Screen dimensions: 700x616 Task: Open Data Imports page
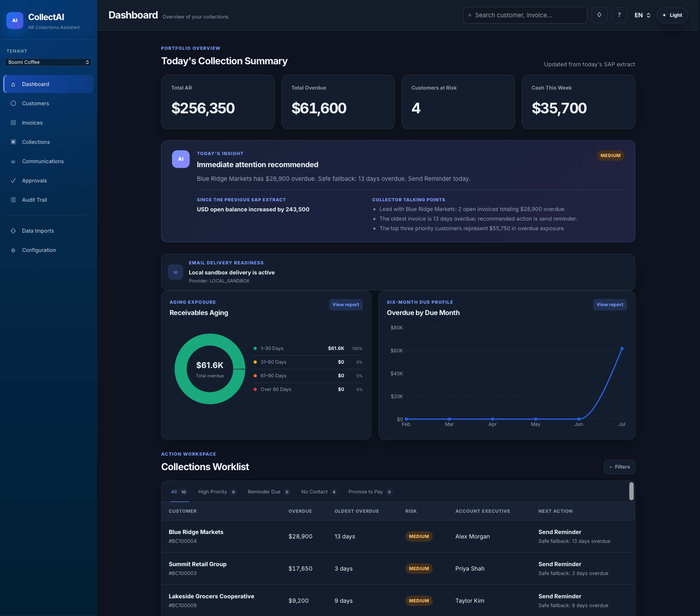(48, 231)
